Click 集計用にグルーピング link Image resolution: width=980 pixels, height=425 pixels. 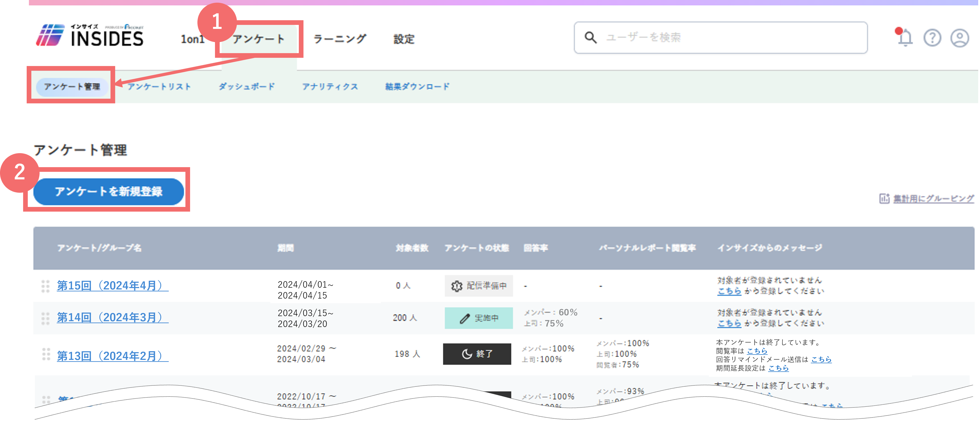[x=934, y=198]
